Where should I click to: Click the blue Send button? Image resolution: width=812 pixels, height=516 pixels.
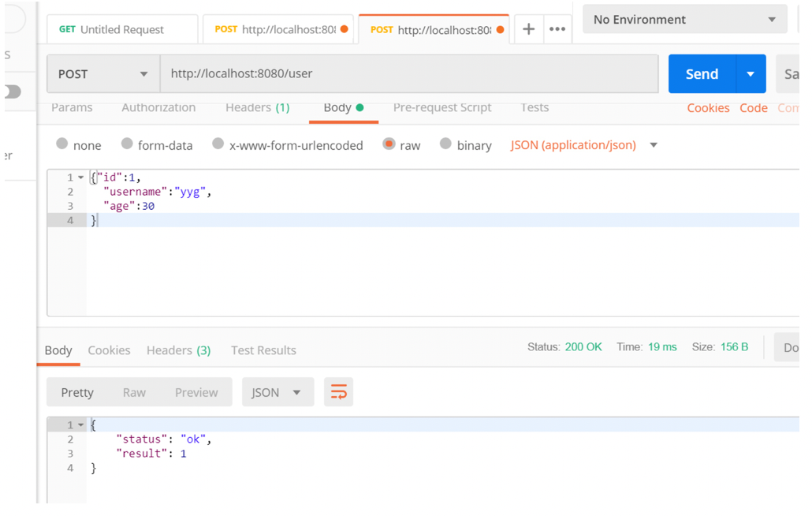click(702, 74)
